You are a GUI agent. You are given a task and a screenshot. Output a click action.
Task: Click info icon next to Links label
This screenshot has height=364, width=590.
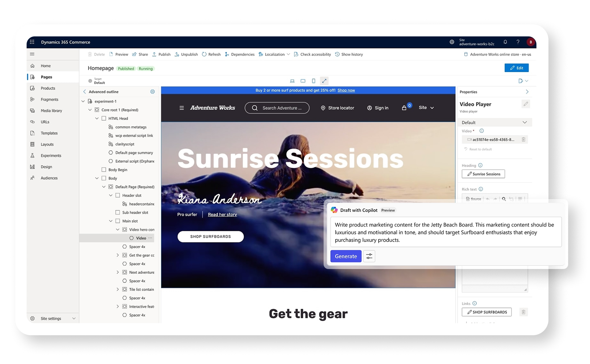coord(474,303)
